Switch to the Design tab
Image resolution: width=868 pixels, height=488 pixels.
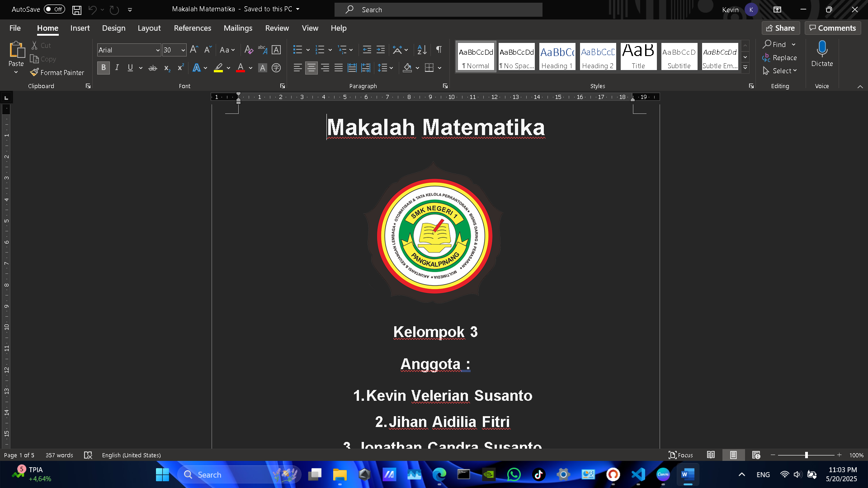pos(113,28)
